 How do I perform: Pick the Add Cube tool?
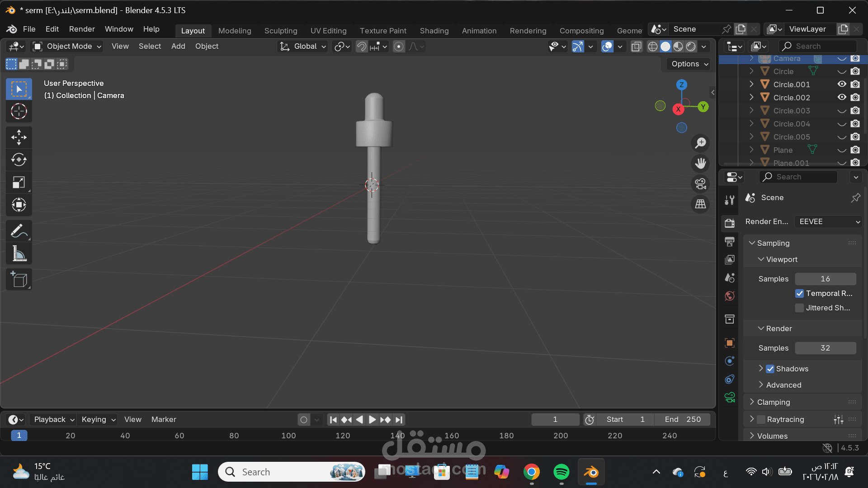(x=19, y=280)
